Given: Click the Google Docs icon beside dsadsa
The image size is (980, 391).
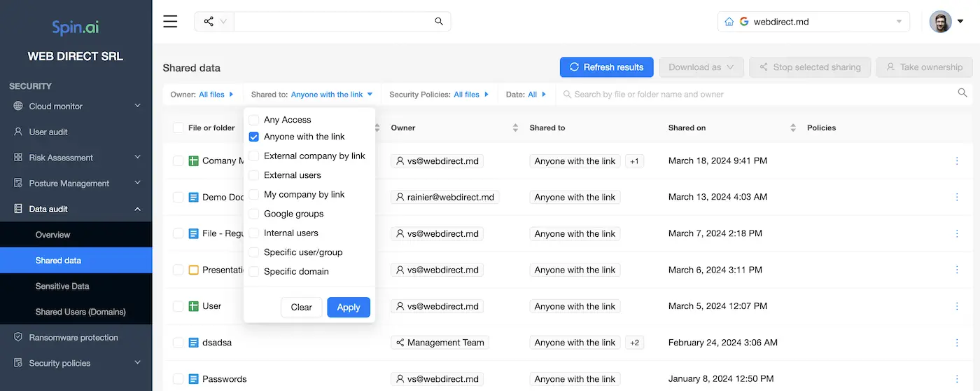Looking at the screenshot, I should click(195, 343).
